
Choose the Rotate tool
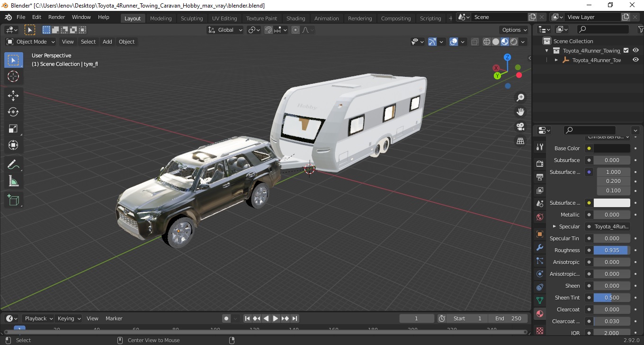[x=13, y=112]
